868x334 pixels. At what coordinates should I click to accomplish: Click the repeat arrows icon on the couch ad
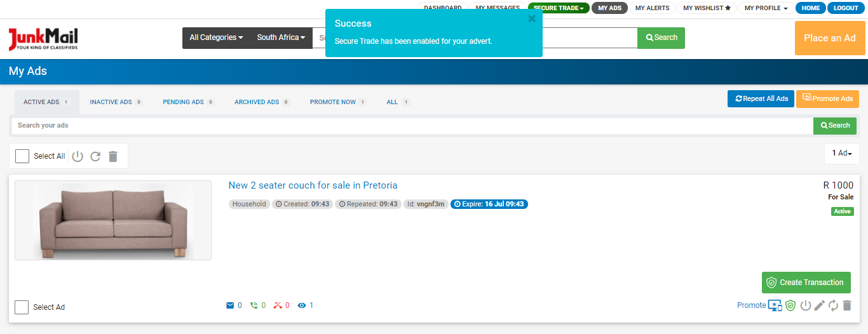click(833, 305)
